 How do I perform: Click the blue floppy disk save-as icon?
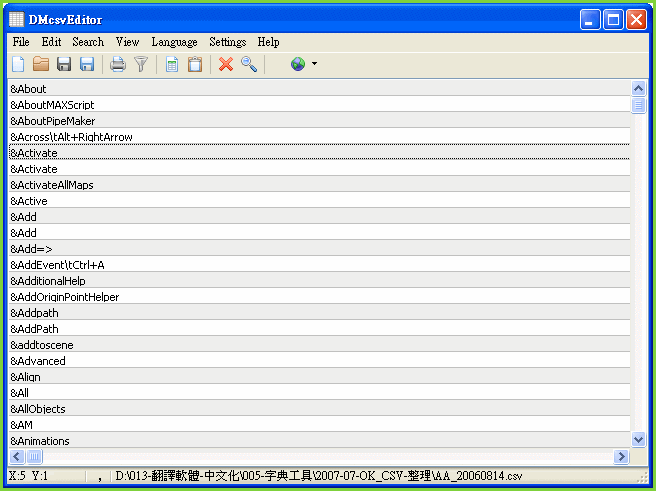point(87,64)
